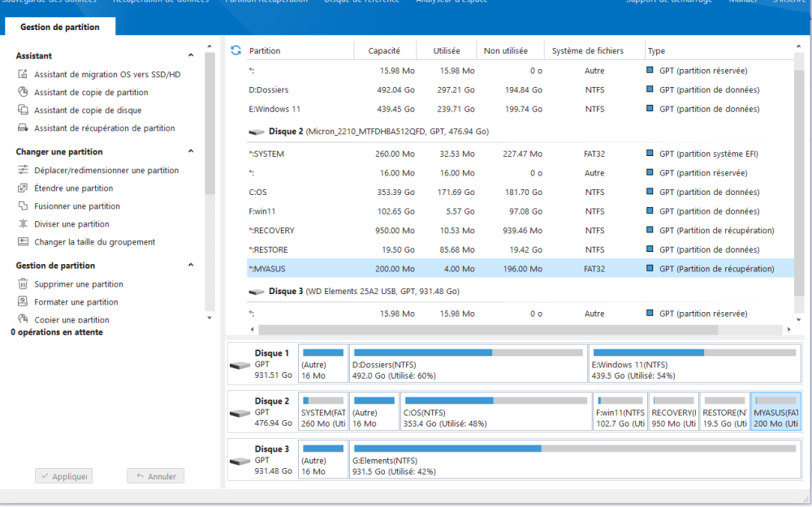Click the Formater une partition icon

point(23,301)
